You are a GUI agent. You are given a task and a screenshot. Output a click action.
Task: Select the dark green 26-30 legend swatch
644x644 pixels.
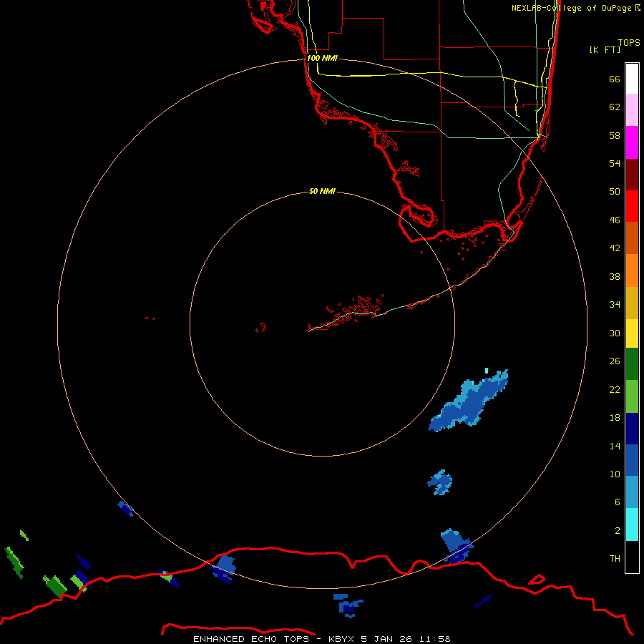tap(632, 364)
